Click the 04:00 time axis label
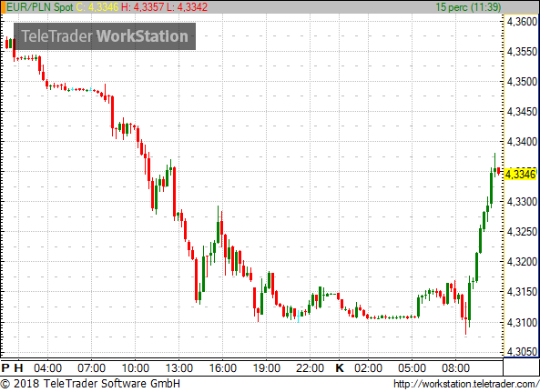The height and width of the screenshot is (392, 540). point(47,368)
